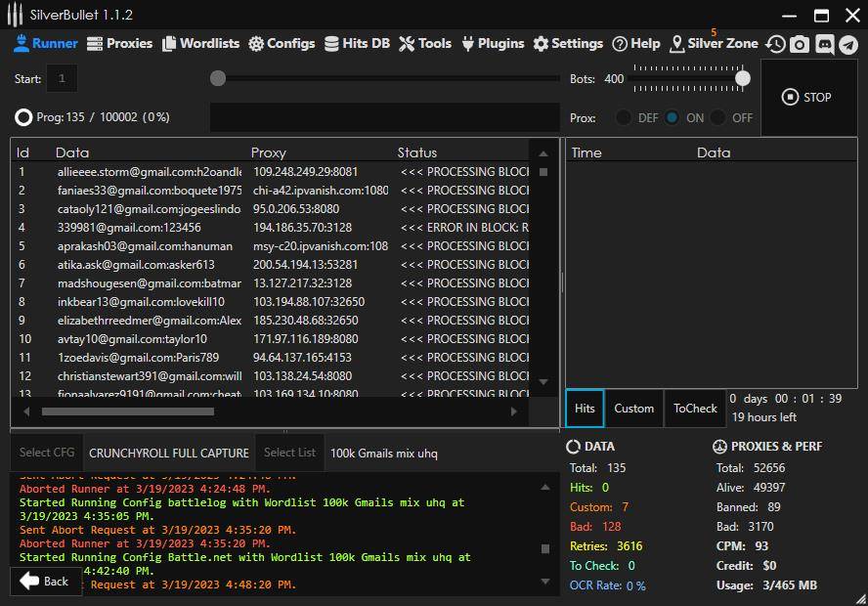Switch to the ToCheck tab
The height and width of the screenshot is (606, 868).
[695, 409]
